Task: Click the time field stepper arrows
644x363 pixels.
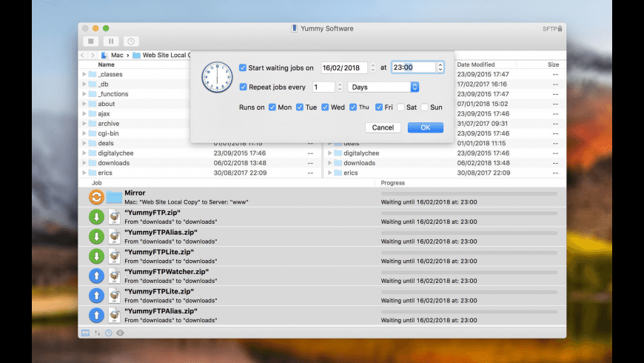Action: (440, 67)
